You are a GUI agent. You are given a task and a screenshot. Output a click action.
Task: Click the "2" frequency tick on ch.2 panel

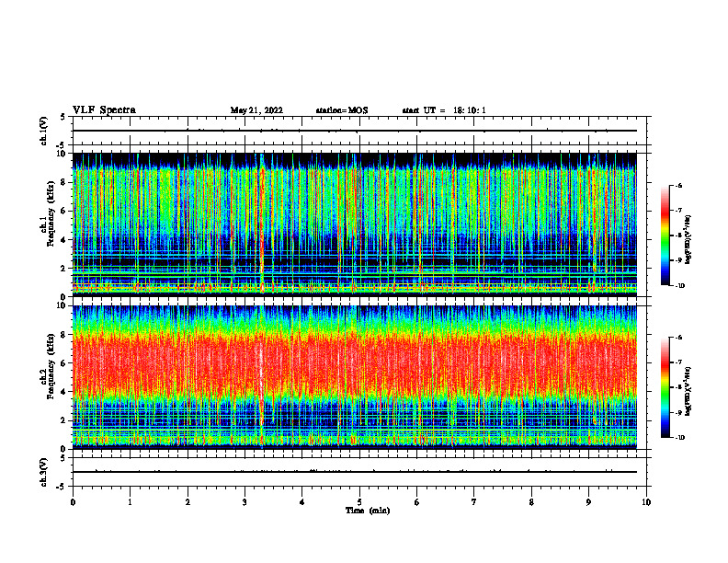pos(65,420)
